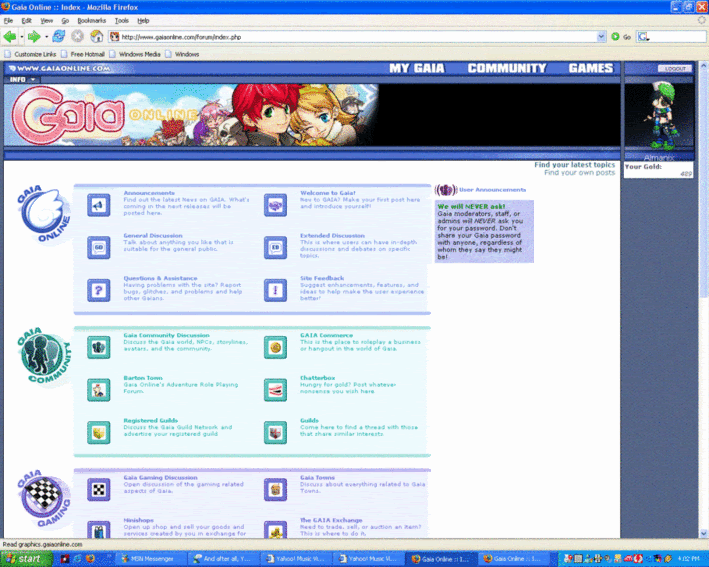
Task: Open the Questions & Assistance question-mark icon
Action: point(99,290)
